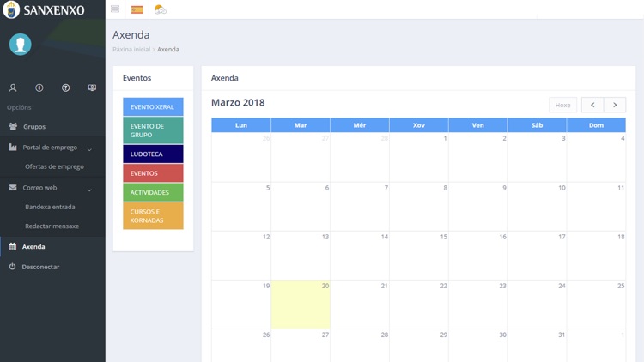The image size is (644, 362).
Task: Click the Lun column header
Action: coord(241,125)
